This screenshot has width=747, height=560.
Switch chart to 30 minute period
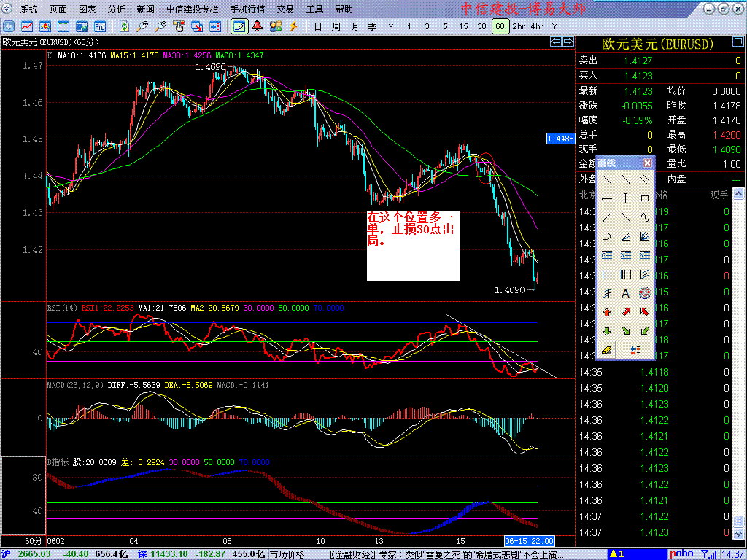click(481, 27)
